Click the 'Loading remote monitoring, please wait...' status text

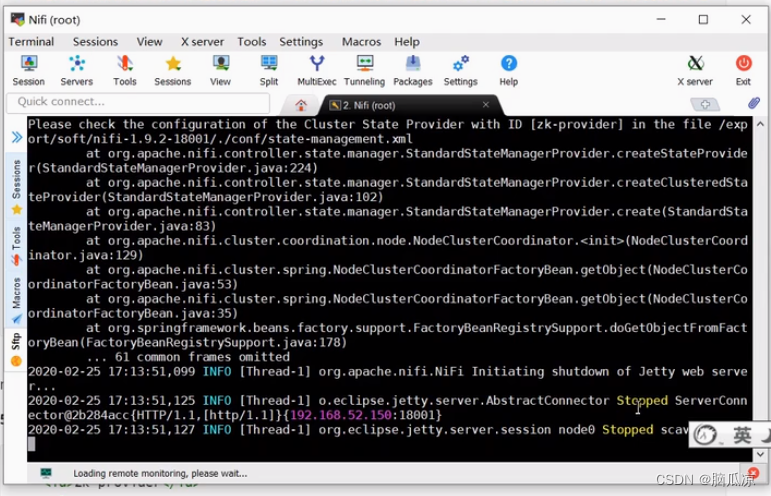160,473
